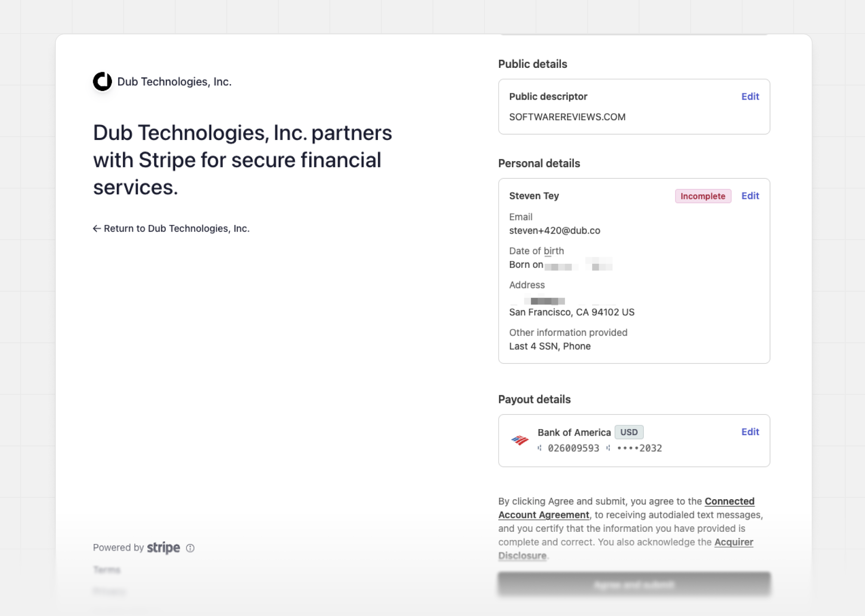Select the SOFTWAREREVIEWS.COM descriptor text
The height and width of the screenshot is (616, 865).
567,117
